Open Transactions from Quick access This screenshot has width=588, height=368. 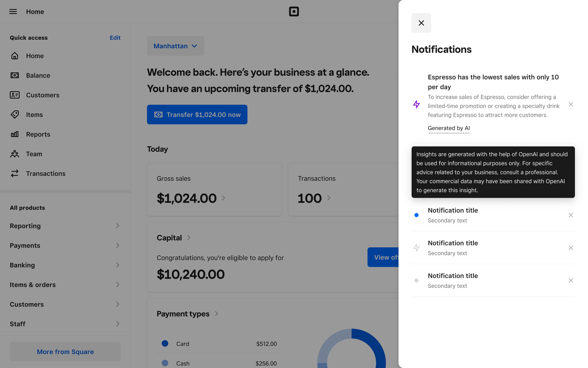(x=45, y=174)
